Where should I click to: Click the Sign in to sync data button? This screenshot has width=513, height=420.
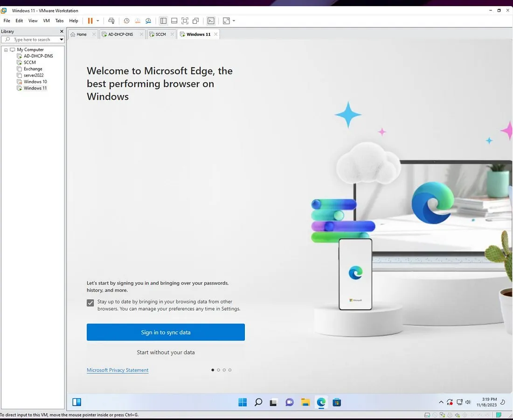coord(166,332)
